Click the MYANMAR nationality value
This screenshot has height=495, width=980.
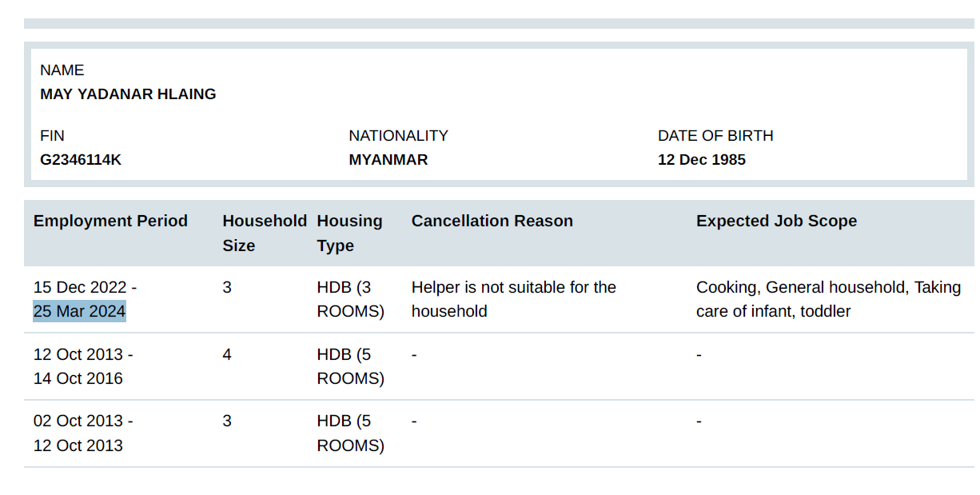(x=388, y=160)
